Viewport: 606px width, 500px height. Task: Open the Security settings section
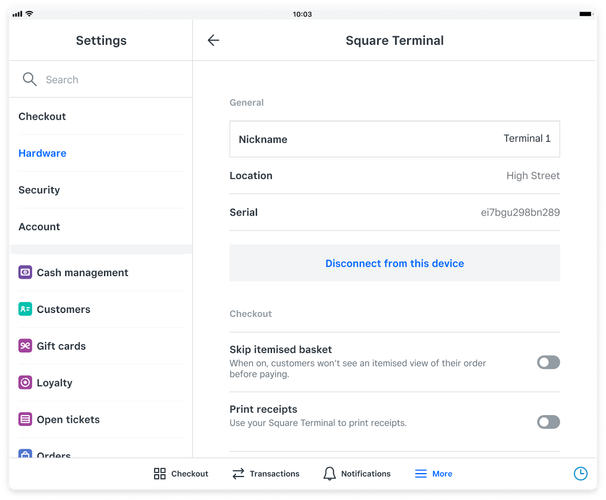39,190
